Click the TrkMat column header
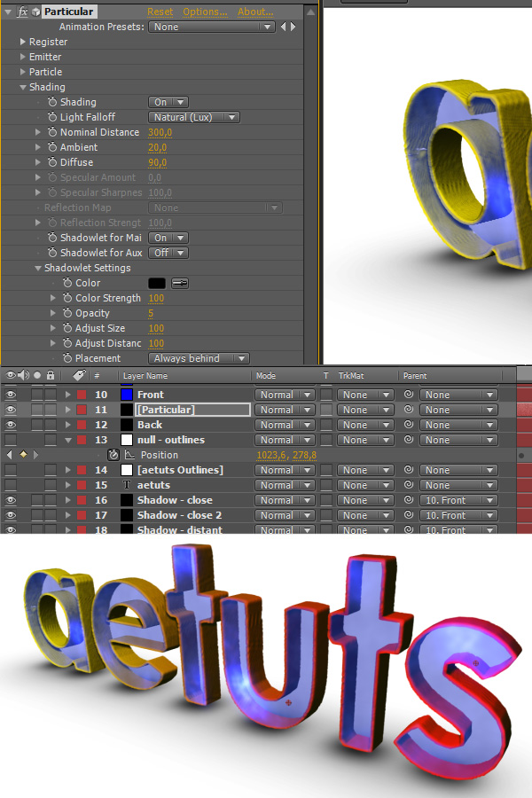The image size is (532, 798). (351, 376)
